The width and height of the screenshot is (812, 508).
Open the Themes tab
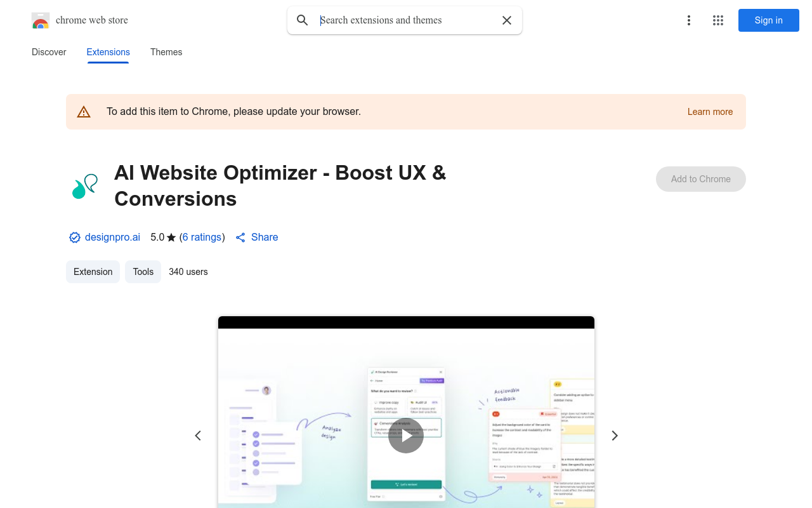pyautogui.click(x=166, y=52)
